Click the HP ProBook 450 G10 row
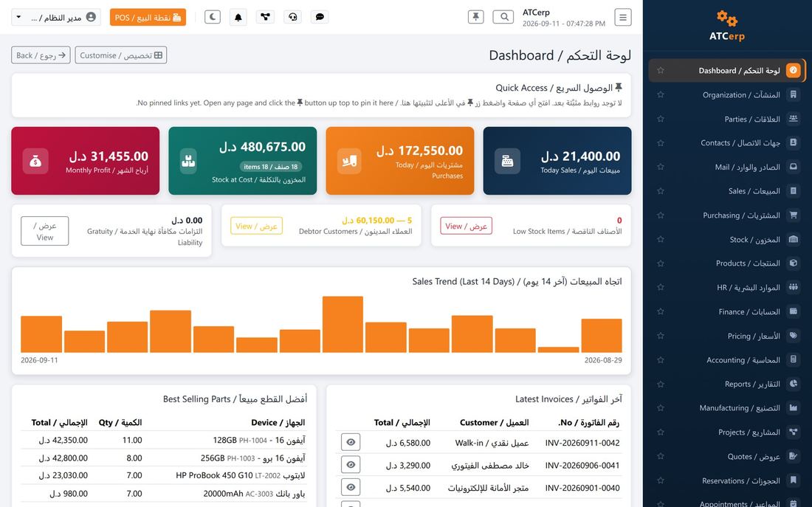This screenshot has width=812, height=507. [164, 475]
